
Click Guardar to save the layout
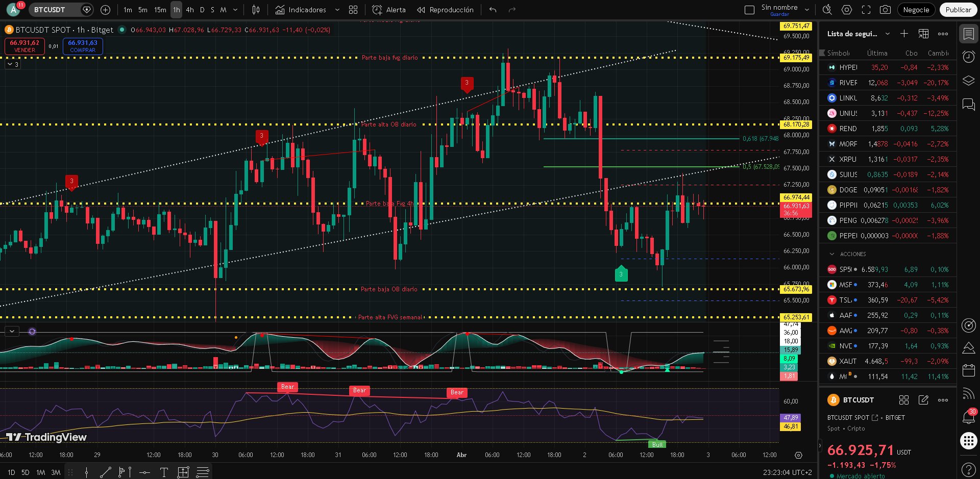(779, 14)
